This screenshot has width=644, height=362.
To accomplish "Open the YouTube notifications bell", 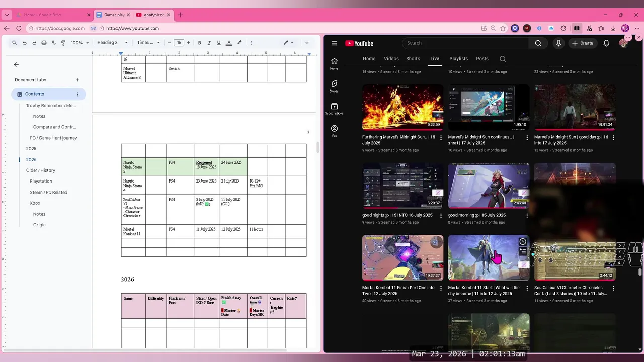I will pos(606,43).
